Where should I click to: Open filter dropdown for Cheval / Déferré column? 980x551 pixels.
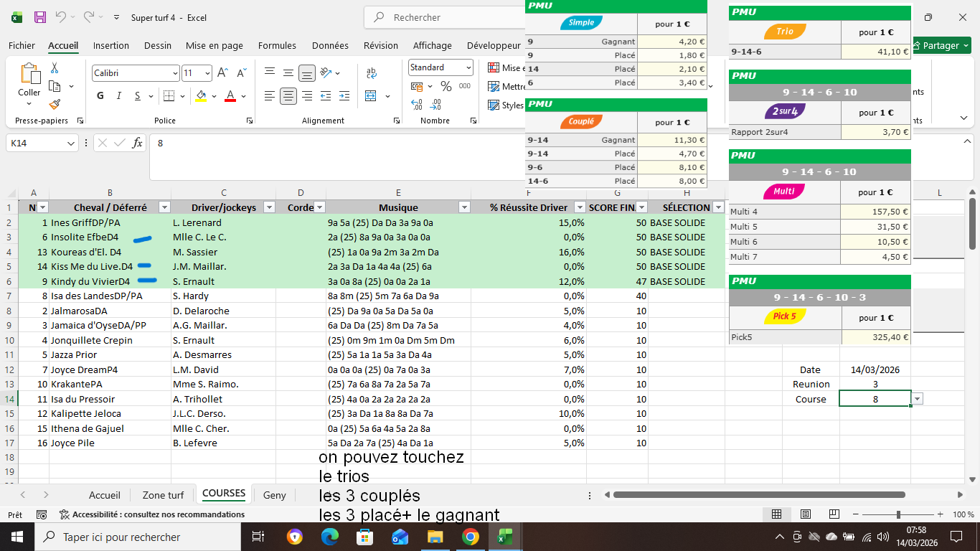pos(164,207)
